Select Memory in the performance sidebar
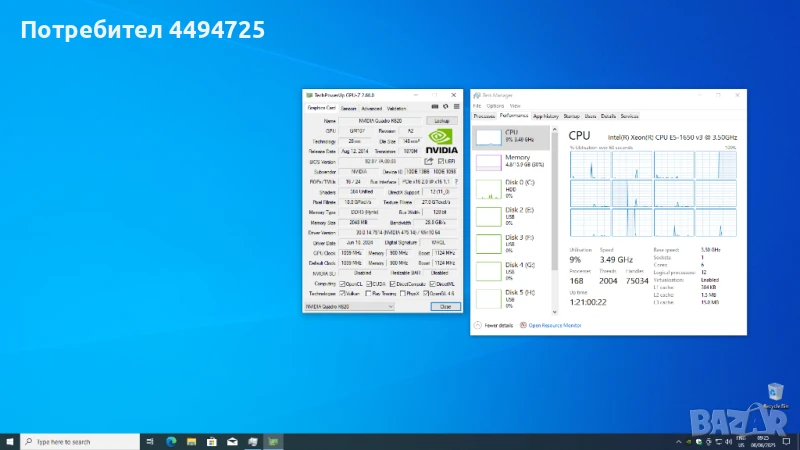 517,161
